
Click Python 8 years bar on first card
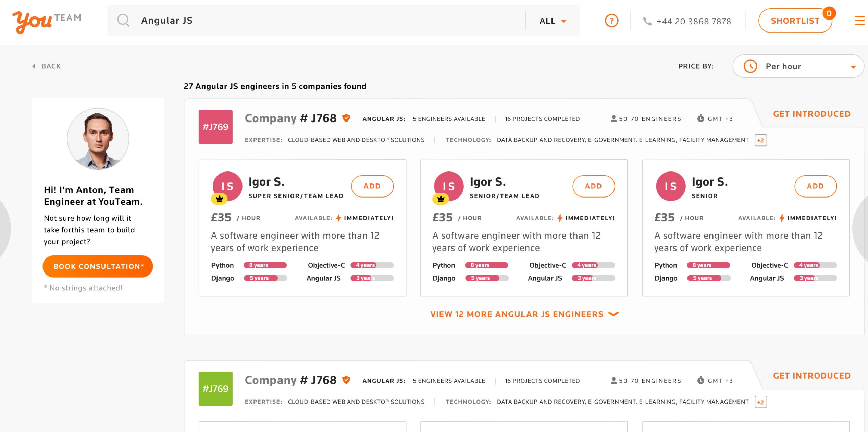point(265,265)
